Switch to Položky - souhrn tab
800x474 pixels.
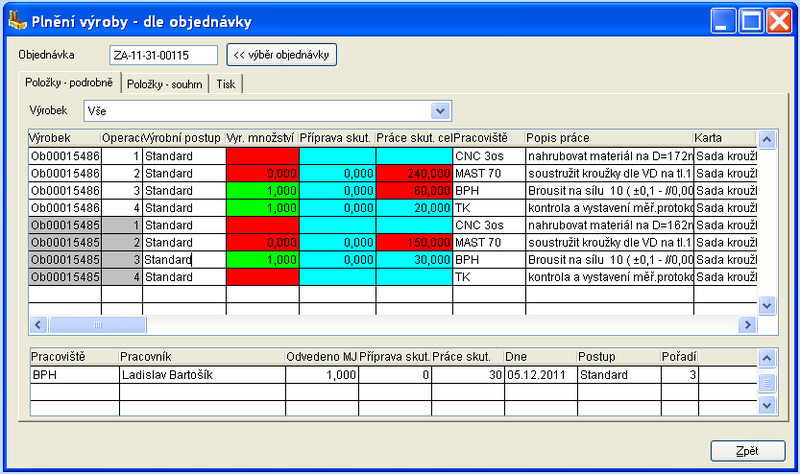click(166, 84)
